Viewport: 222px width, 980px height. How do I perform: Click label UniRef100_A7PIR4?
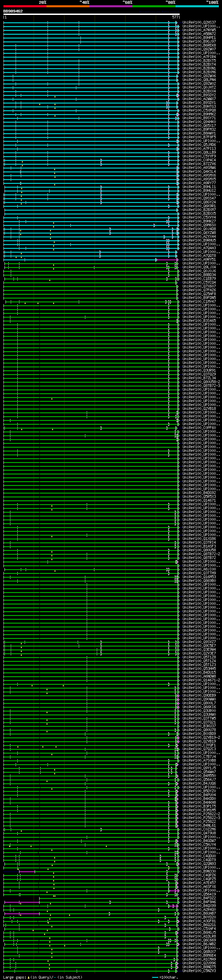(199, 57)
